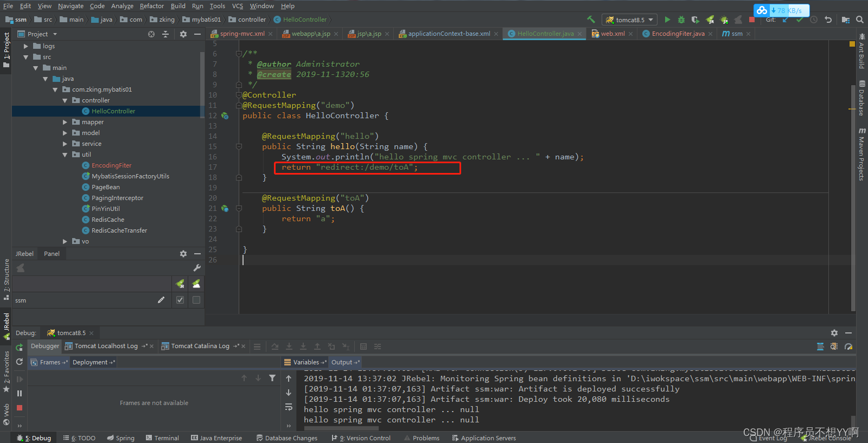
Task: Collapse the util package
Action: click(65, 155)
